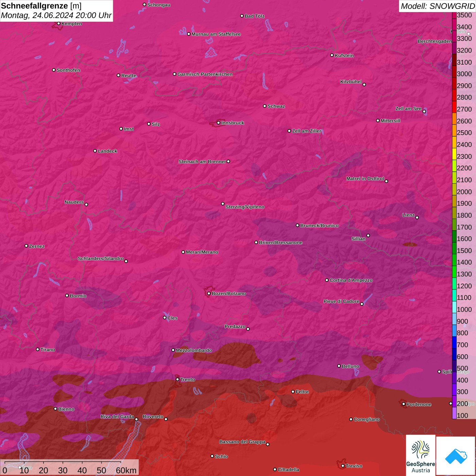Click the Kitzbühel label

pos(351,82)
